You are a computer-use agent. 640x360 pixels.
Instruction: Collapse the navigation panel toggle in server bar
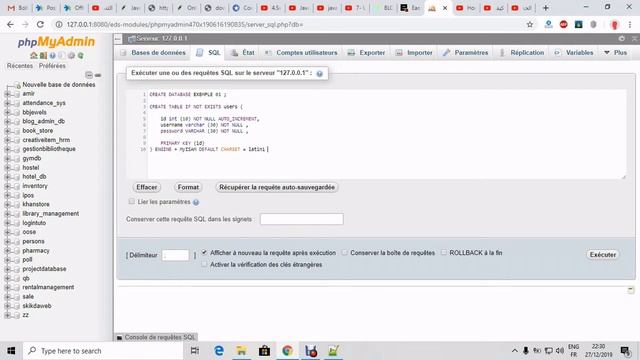[x=118, y=39]
